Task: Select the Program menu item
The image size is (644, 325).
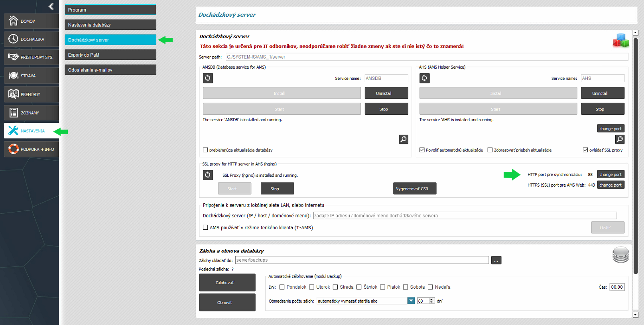Action: [110, 10]
